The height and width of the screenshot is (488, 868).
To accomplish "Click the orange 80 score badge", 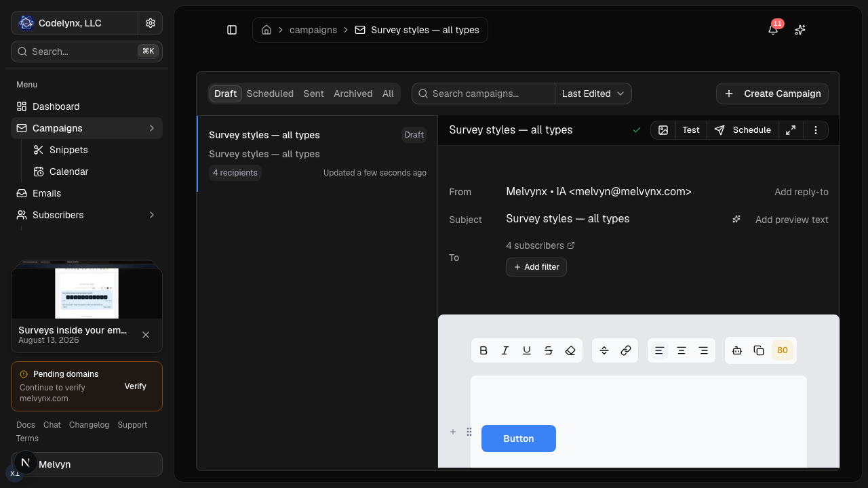I will [x=783, y=350].
